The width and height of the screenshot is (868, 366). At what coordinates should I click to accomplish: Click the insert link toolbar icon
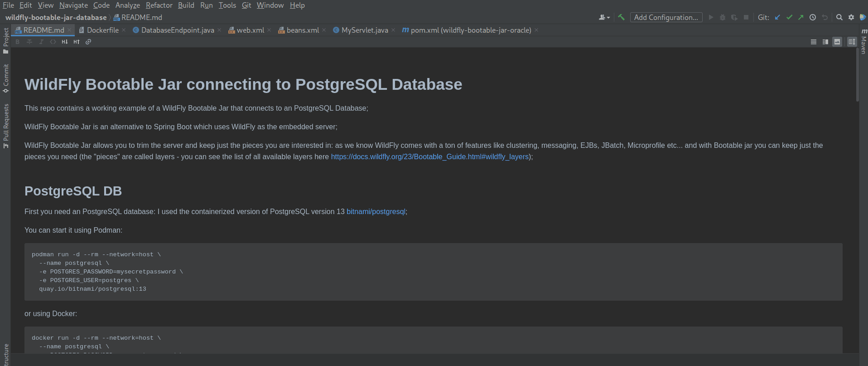(88, 42)
